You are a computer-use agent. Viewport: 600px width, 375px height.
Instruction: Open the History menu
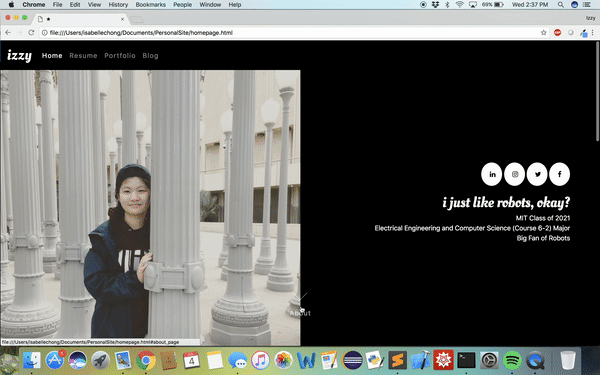118,5
